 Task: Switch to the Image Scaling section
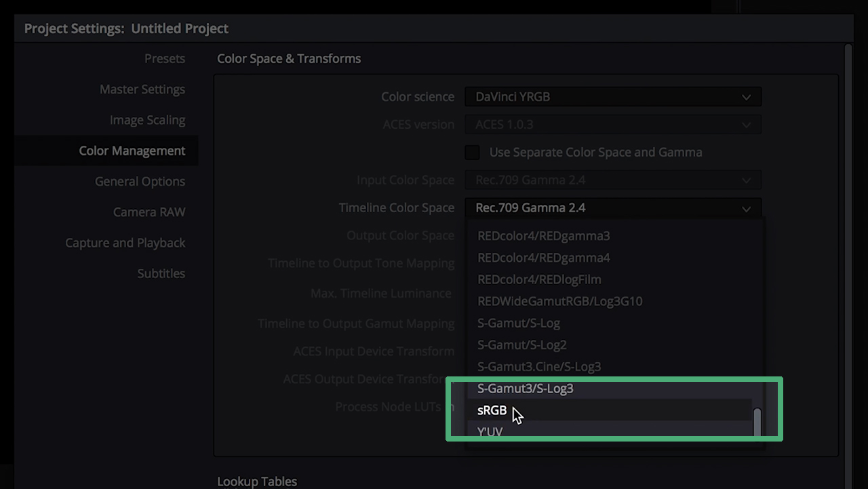(x=147, y=119)
